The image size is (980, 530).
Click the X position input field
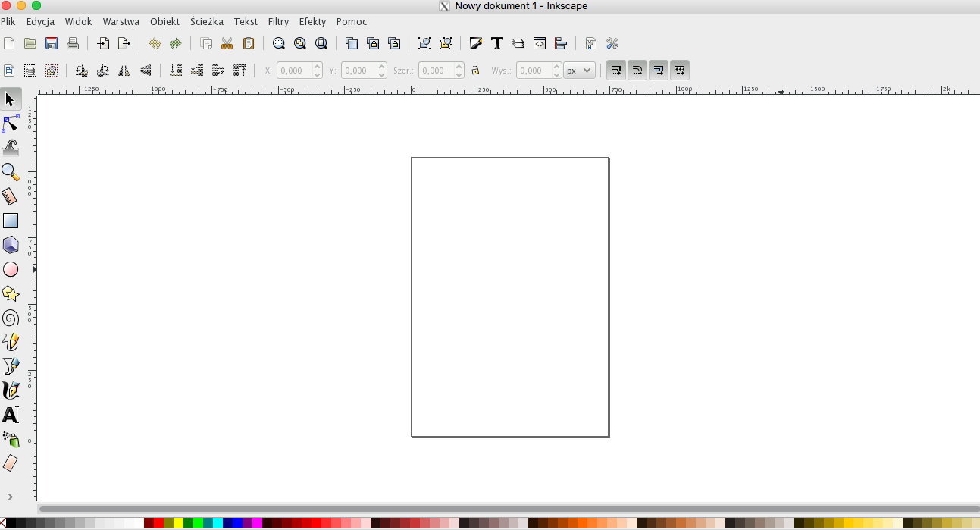(x=295, y=71)
